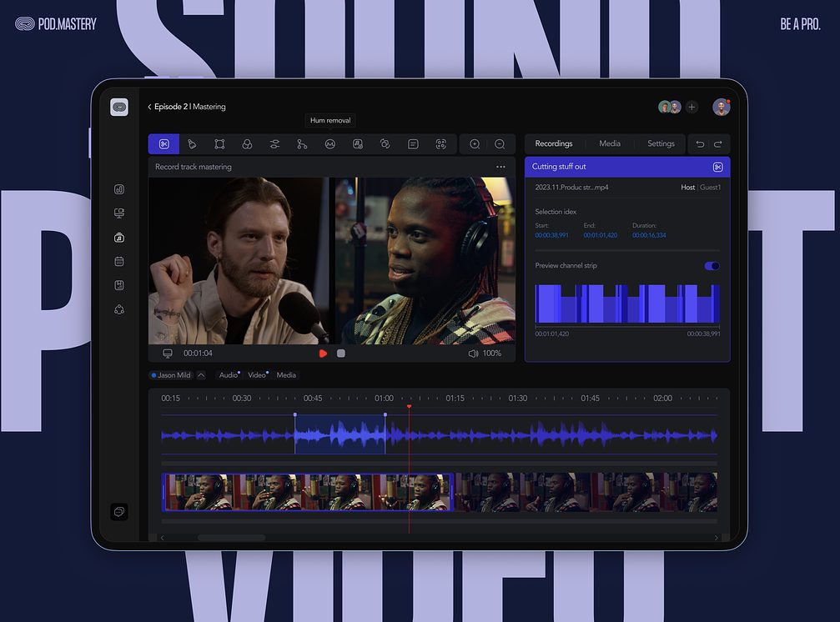Image resolution: width=840 pixels, height=622 pixels.
Task: Undo the last action
Action: tap(700, 144)
